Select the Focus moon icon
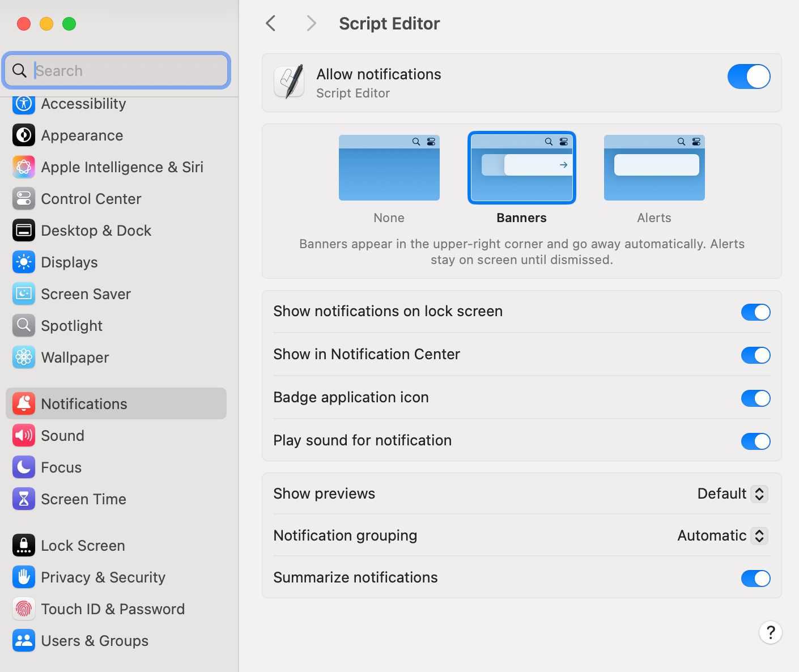This screenshot has height=672, width=799. [24, 467]
